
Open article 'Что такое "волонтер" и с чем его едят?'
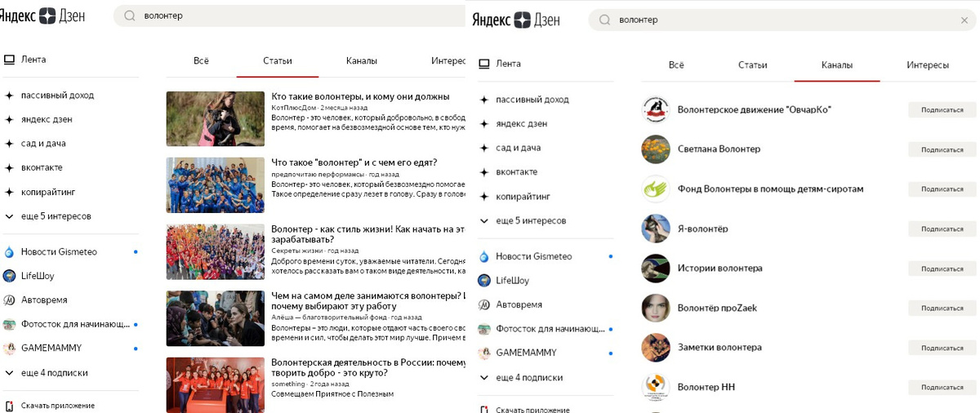click(x=354, y=162)
